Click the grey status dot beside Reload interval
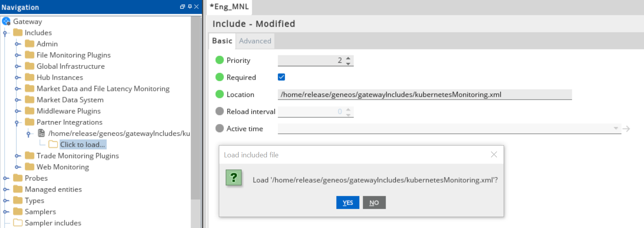The height and width of the screenshot is (228, 644). (220, 111)
